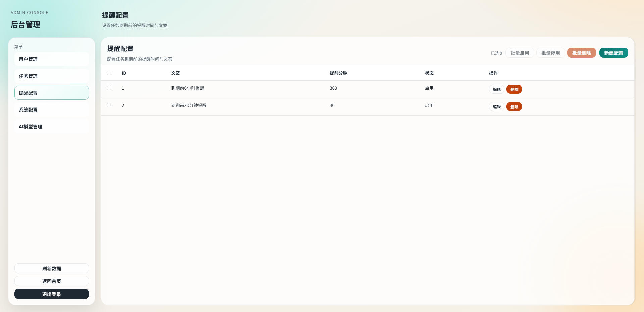This screenshot has width=644, height=312.
Task: Navigate to AI模型管理
Action: click(x=52, y=127)
